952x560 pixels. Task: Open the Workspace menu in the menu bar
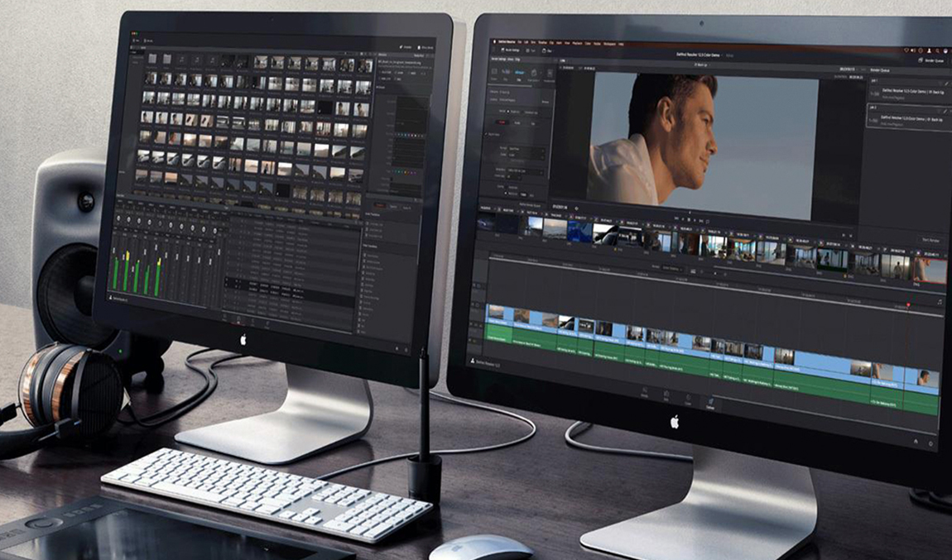[x=609, y=44]
